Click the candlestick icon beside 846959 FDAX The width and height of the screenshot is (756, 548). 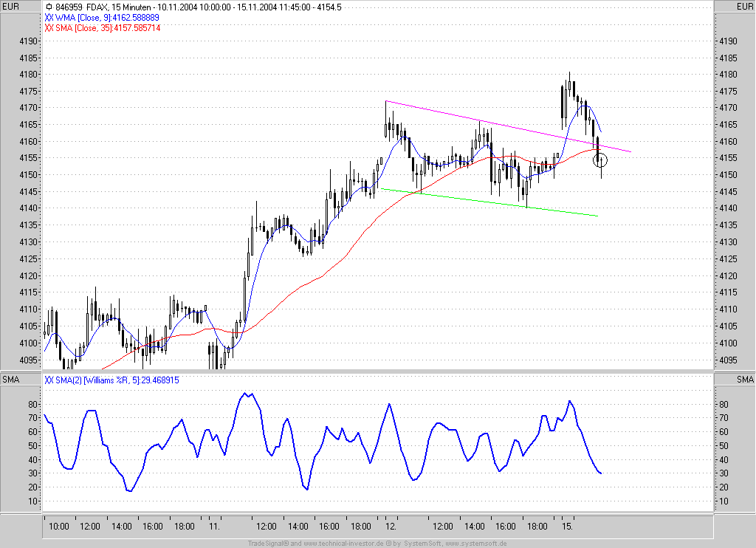tap(49, 7)
